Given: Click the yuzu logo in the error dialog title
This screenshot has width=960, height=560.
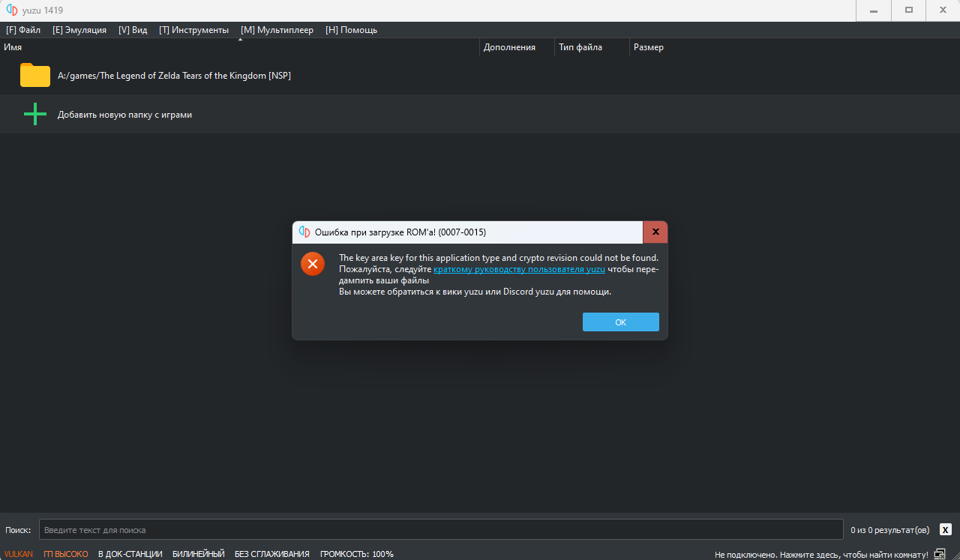Looking at the screenshot, I should tap(304, 232).
